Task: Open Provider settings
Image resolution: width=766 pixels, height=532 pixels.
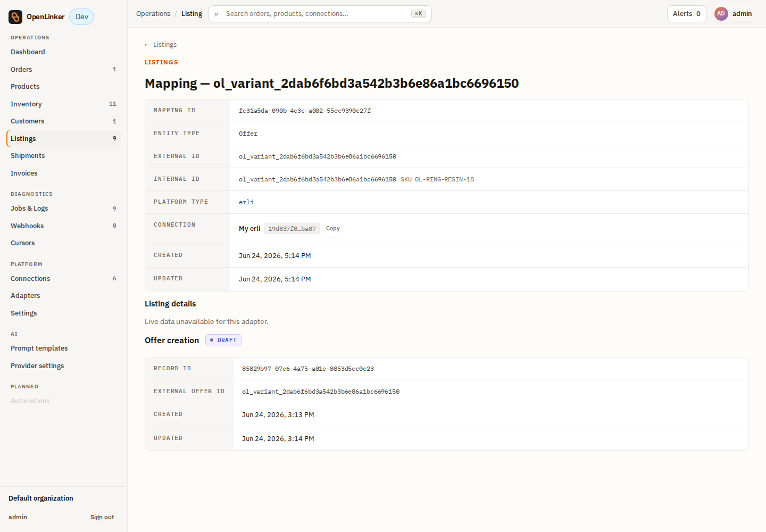Action: 63,366
